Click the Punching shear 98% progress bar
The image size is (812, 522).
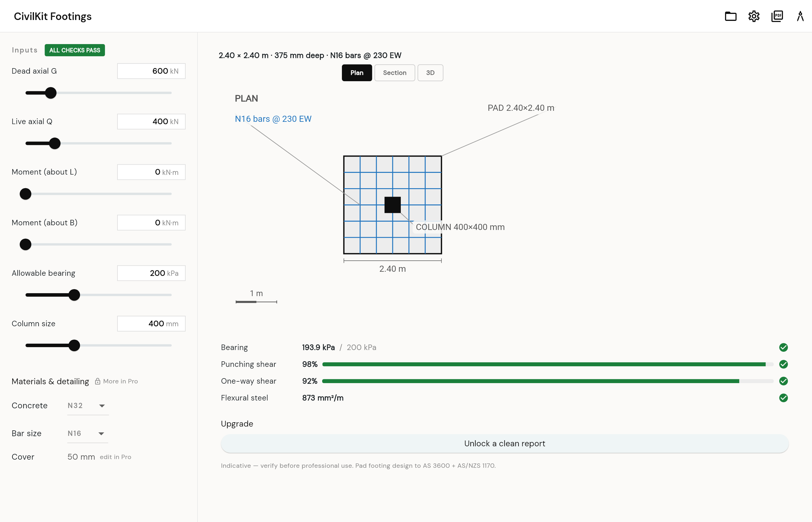[x=548, y=364]
